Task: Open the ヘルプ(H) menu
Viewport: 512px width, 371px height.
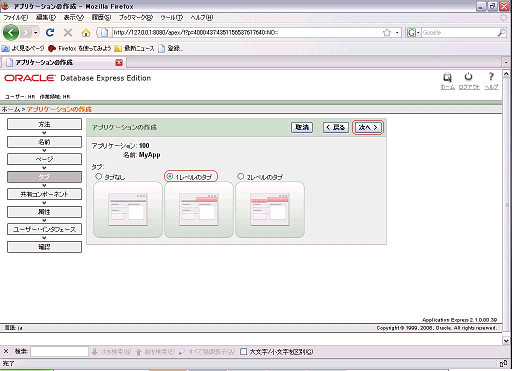Action: point(202,17)
